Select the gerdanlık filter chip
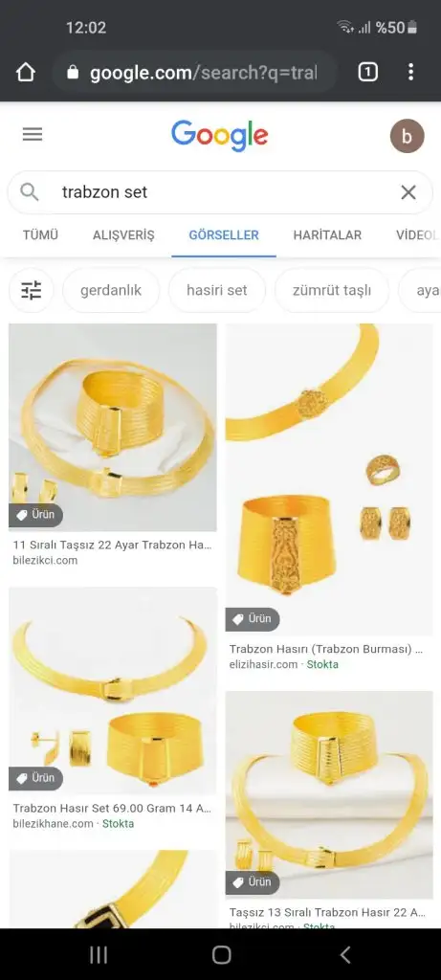The image size is (441, 980). (x=111, y=290)
